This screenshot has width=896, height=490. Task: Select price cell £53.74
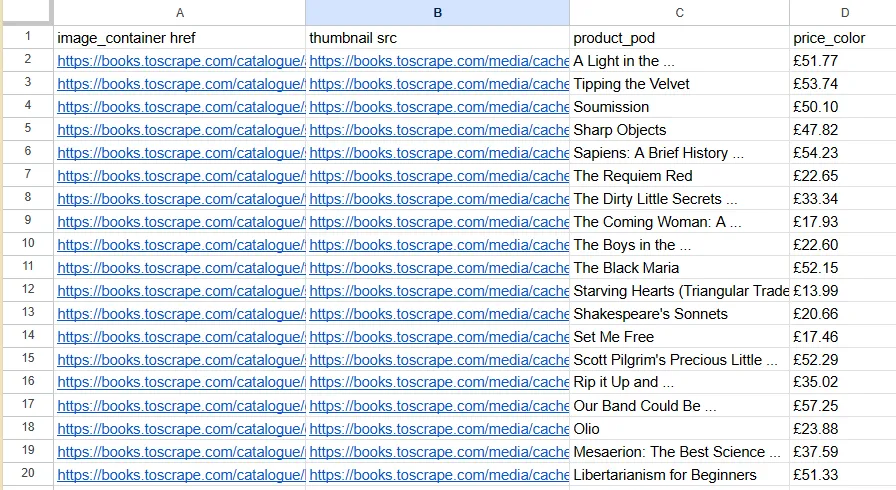843,83
